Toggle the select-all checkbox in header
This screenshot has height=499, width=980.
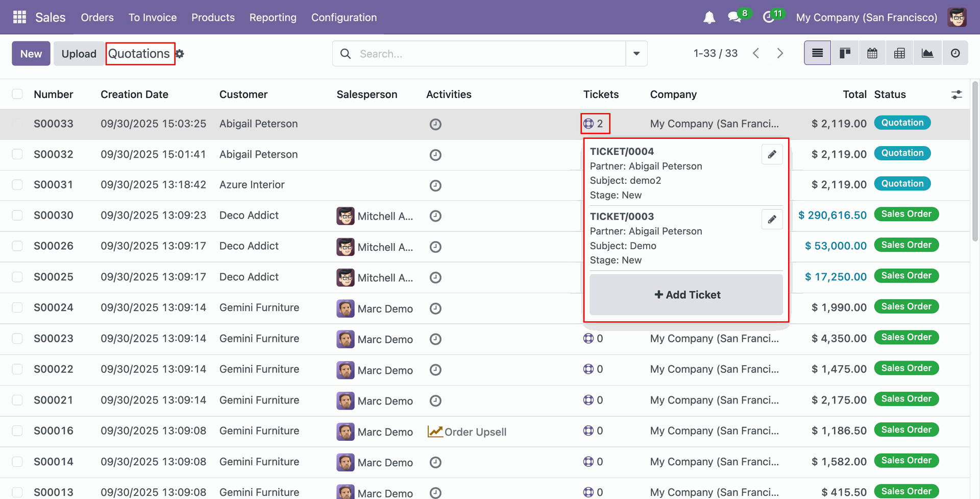(17, 94)
